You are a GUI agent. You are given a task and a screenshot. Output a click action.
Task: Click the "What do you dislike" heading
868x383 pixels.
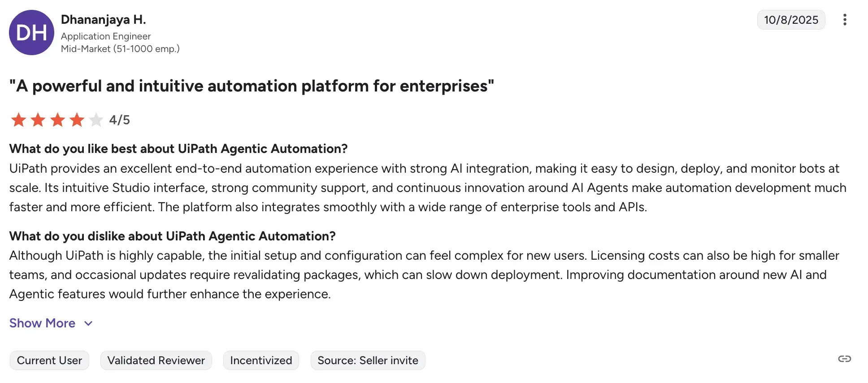coord(172,236)
